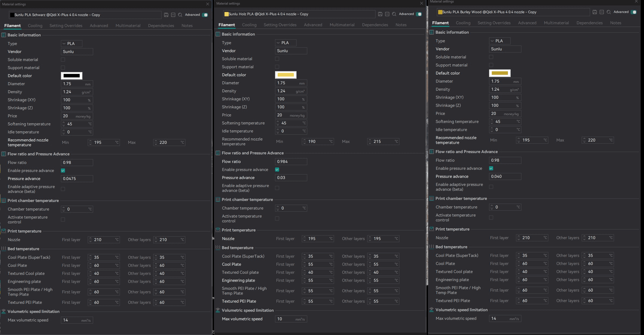Screen dimensions: 644x335
Task: Click the black Default color swatch
Action: 72,76
